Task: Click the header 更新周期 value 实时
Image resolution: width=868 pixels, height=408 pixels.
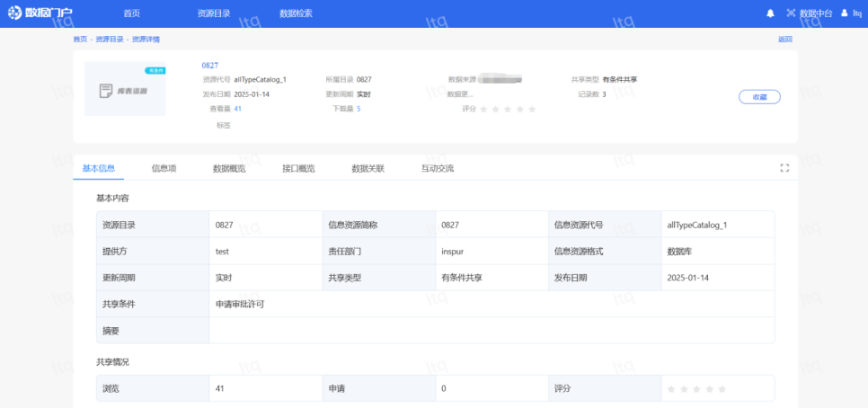Action: coord(364,94)
